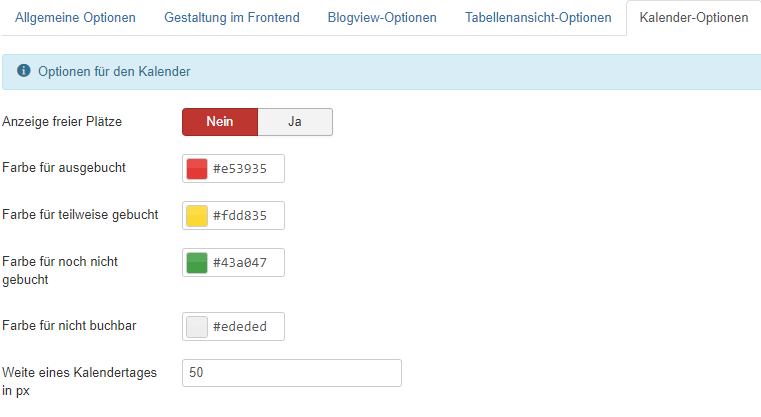The image size is (761, 417).
Task: Click the Kalender-Optionen tab
Action: [x=693, y=18]
